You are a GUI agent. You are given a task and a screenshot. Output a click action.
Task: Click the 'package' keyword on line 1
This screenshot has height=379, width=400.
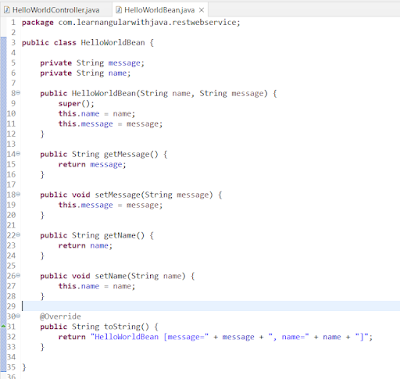[x=38, y=23]
